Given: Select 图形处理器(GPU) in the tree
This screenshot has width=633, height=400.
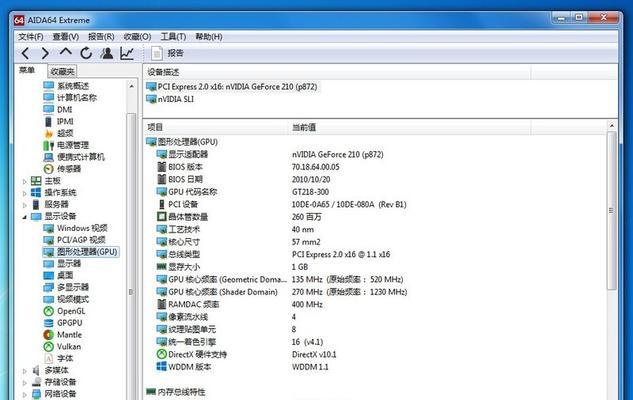Looking at the screenshot, I should pos(80,252).
